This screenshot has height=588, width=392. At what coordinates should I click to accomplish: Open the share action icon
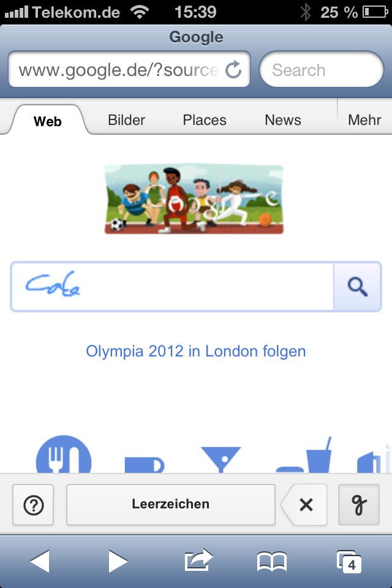click(x=198, y=559)
